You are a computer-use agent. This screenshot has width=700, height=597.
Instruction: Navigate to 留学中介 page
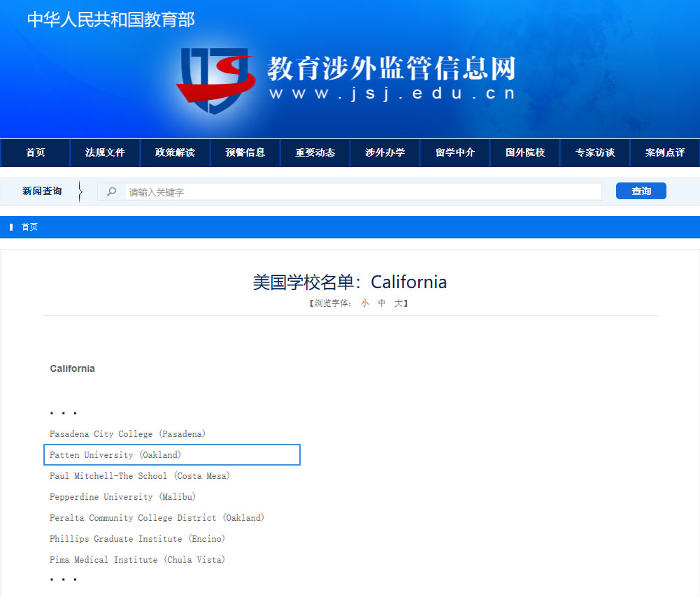[455, 152]
